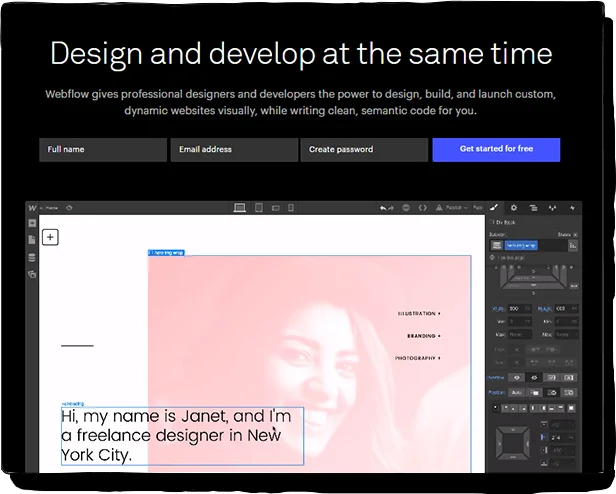Click the Email address field
616x494 pixels.
pyautogui.click(x=234, y=150)
